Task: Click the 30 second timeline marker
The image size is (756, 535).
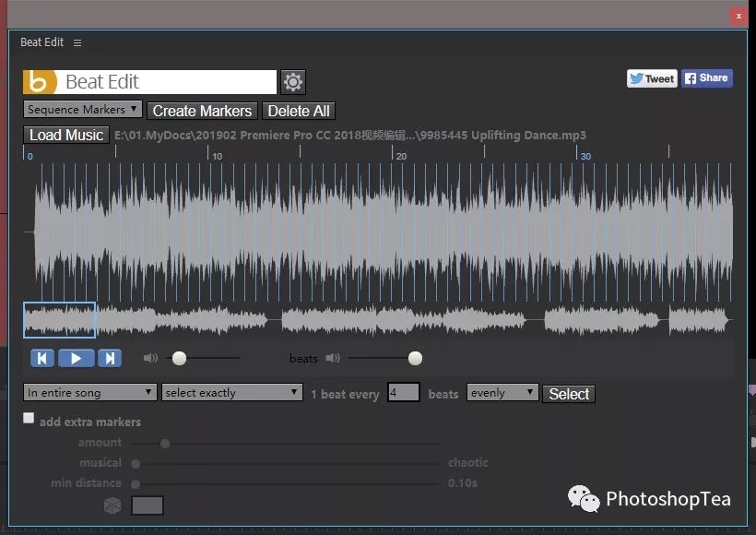Action: point(585,156)
